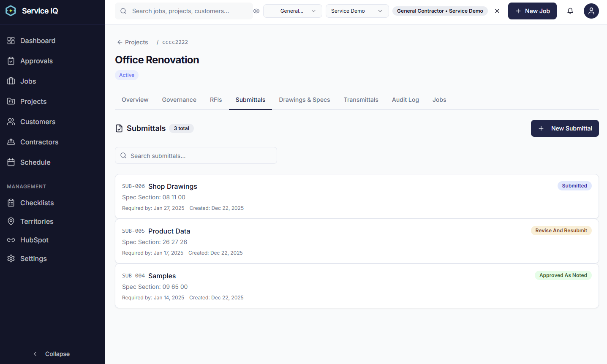Click the Office Renovation title
The width and height of the screenshot is (607, 364).
pyautogui.click(x=157, y=60)
